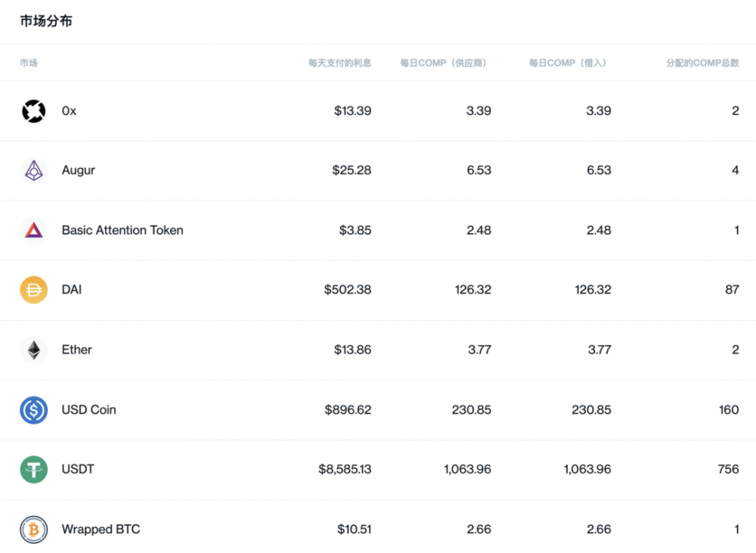Click the USD Coin icon

[x=33, y=410]
